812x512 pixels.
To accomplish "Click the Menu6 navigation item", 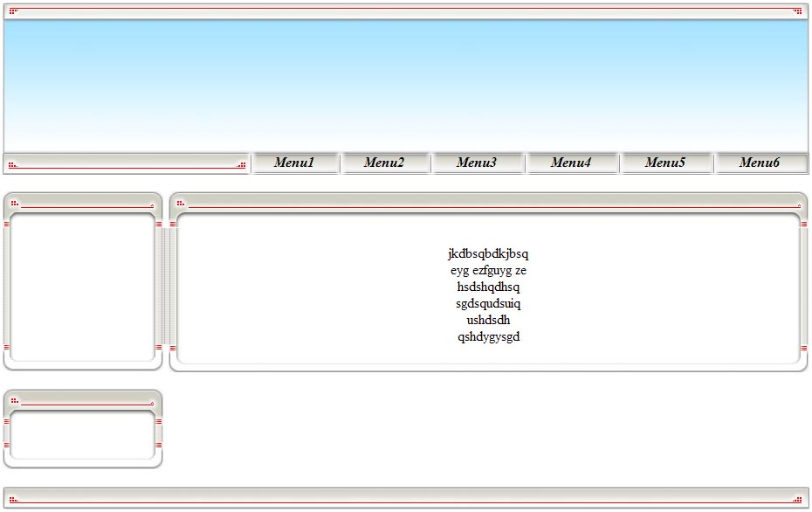I will [x=760, y=163].
